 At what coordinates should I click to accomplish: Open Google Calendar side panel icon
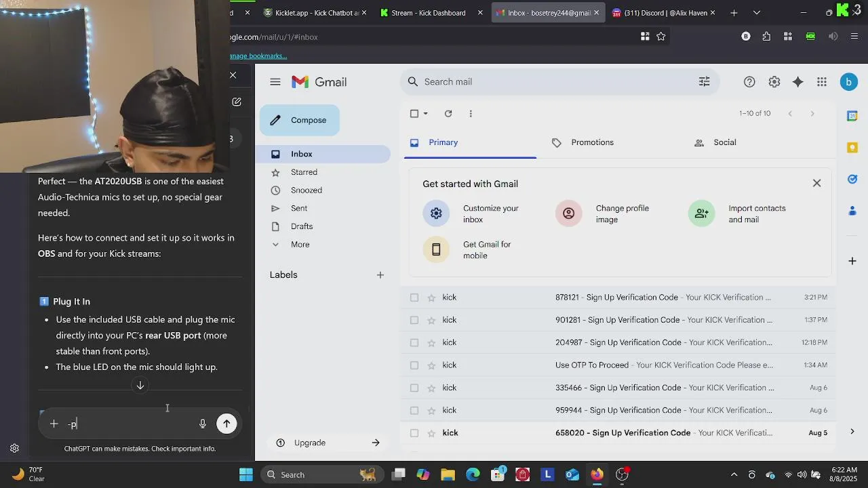tap(852, 116)
